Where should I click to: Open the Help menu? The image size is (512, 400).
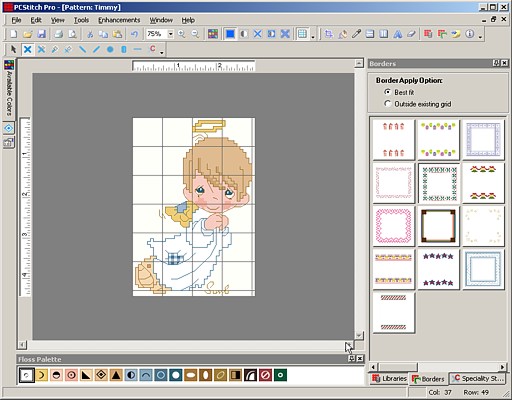[x=188, y=20]
